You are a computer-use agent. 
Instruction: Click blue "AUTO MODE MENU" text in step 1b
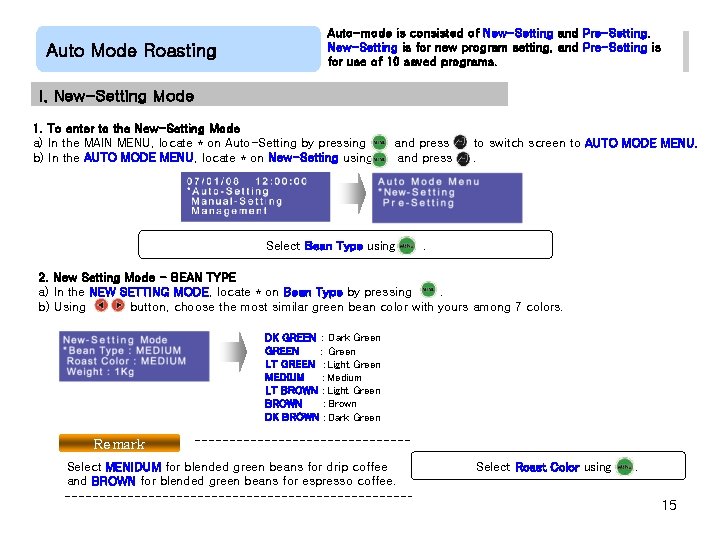point(138,158)
